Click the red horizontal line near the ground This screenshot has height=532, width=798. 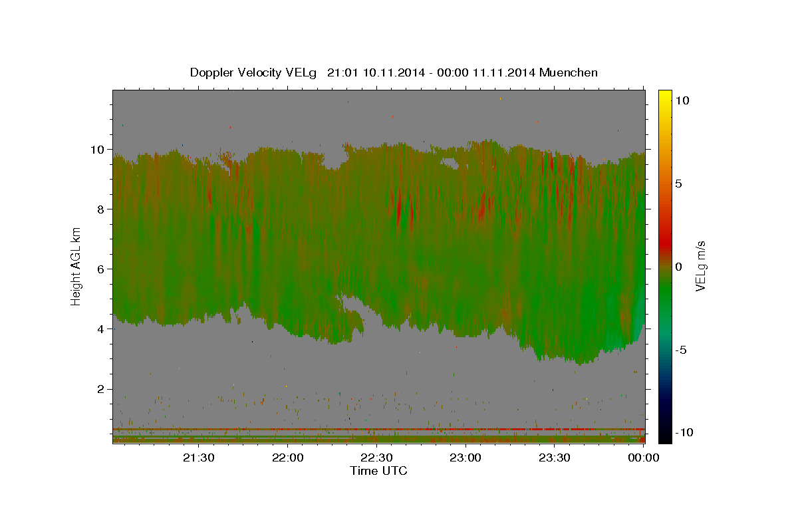point(378,430)
